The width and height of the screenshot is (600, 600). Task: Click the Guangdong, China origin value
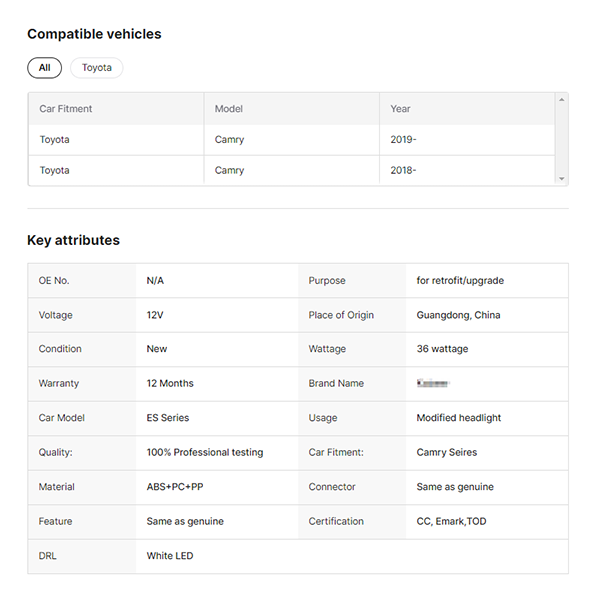click(x=458, y=315)
